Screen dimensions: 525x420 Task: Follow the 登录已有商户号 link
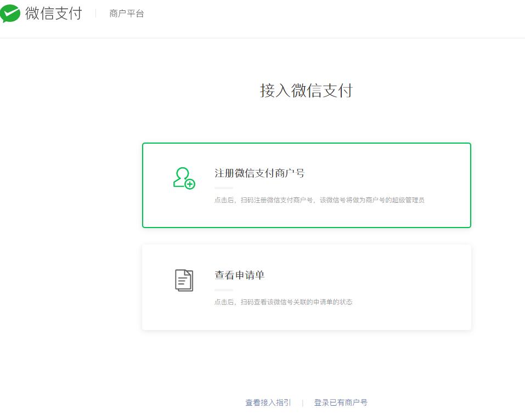(341, 402)
